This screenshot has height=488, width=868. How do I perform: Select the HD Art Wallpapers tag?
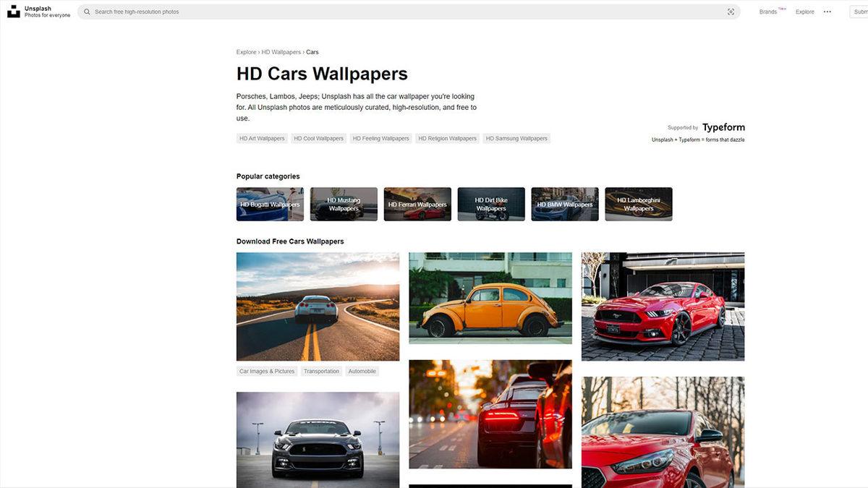click(262, 138)
